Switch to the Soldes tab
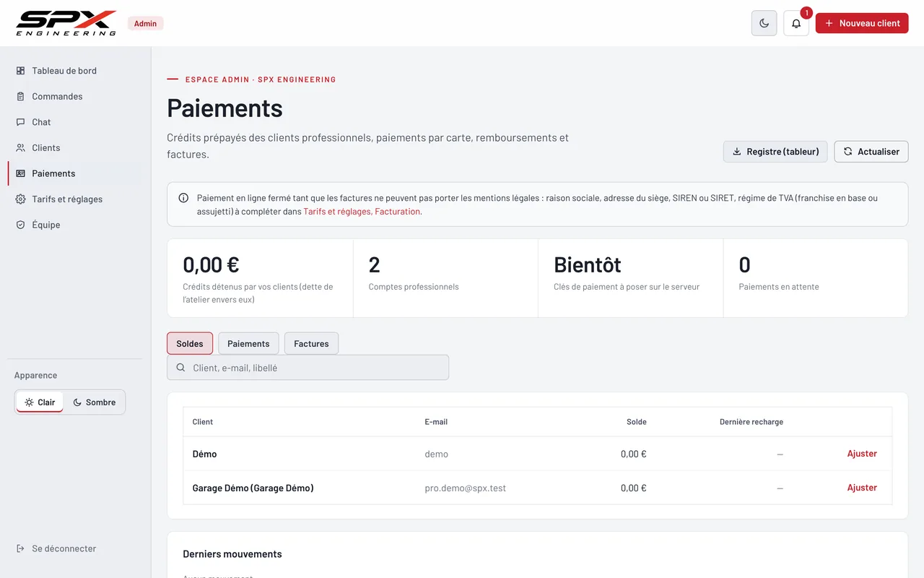The width and height of the screenshot is (924, 578). tap(190, 344)
